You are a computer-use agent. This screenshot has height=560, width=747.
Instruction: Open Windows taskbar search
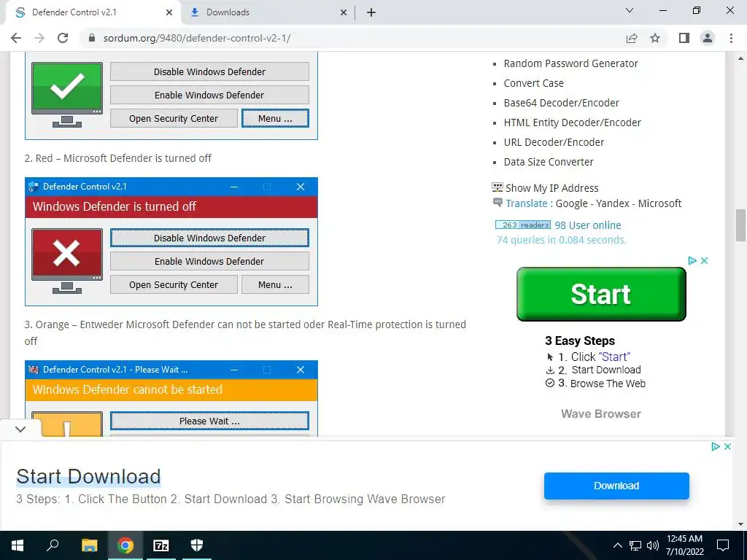(x=53, y=545)
